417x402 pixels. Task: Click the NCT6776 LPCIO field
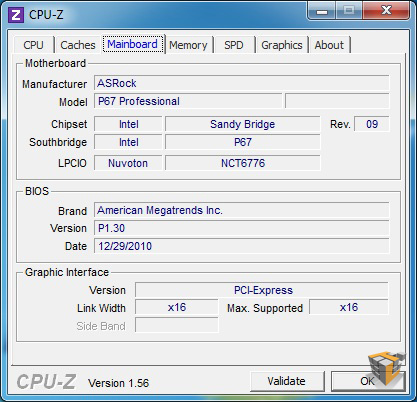[243, 163]
